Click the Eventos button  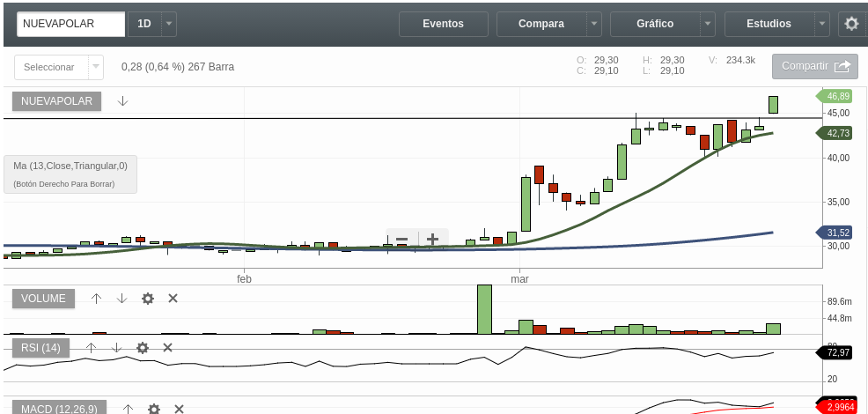pyautogui.click(x=443, y=24)
